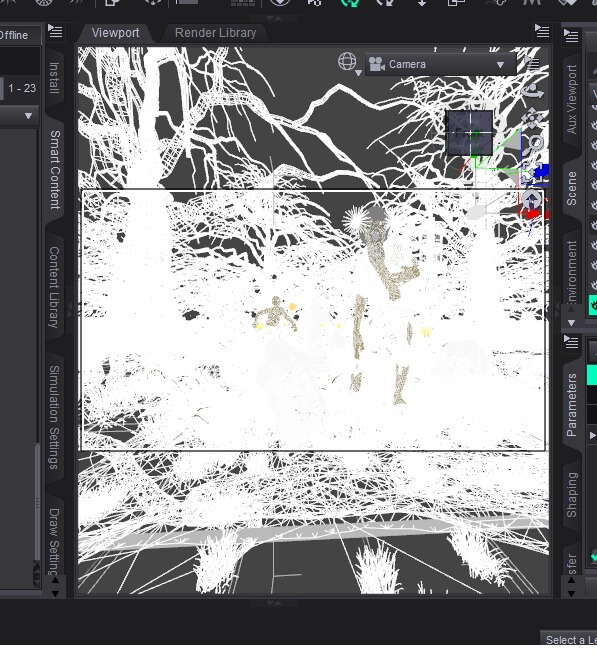Click the down arrow at bottom of right tabs
Screen dimensions: 597x661
571,593
